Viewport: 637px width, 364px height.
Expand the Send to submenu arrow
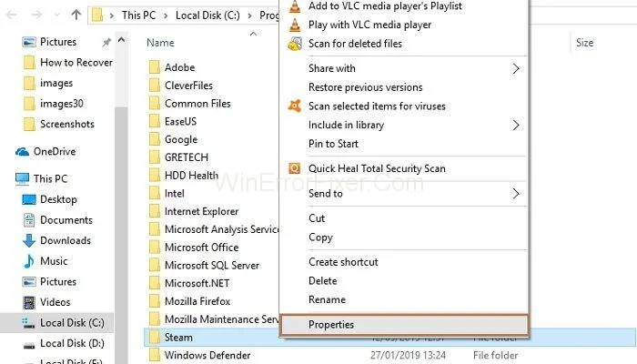(x=516, y=194)
